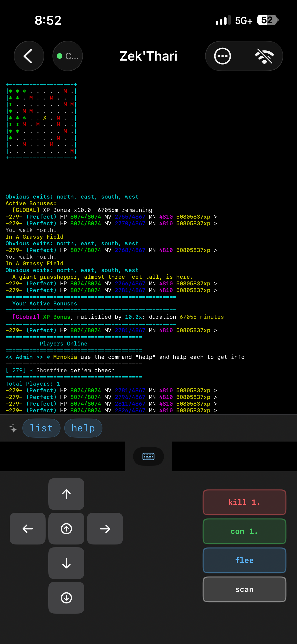The height and width of the screenshot is (644, 297).
Task: Move east with the right arrow
Action: (x=105, y=529)
